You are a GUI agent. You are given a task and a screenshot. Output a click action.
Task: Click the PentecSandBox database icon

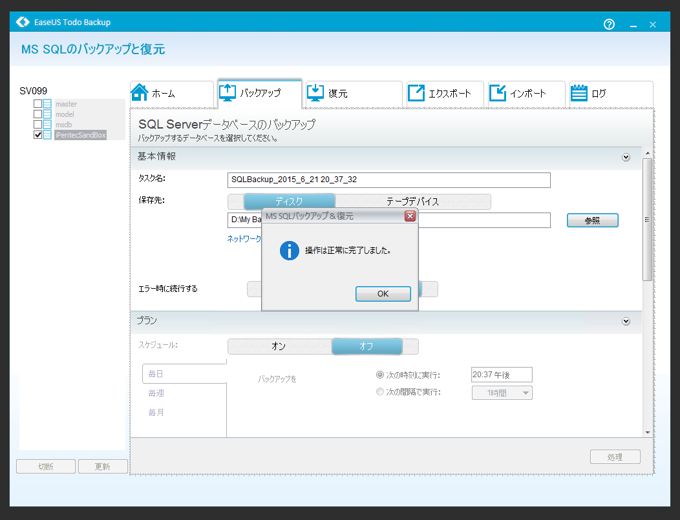47,135
